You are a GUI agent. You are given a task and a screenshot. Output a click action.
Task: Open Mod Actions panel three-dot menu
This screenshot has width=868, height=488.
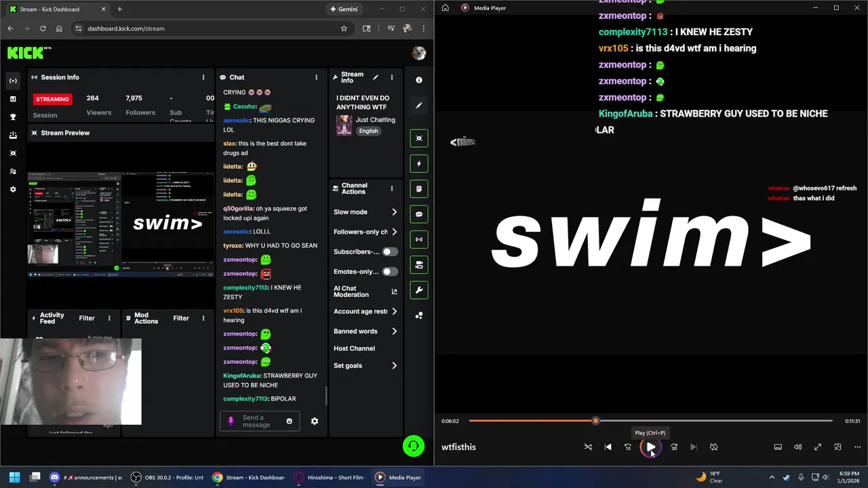pyautogui.click(x=203, y=318)
